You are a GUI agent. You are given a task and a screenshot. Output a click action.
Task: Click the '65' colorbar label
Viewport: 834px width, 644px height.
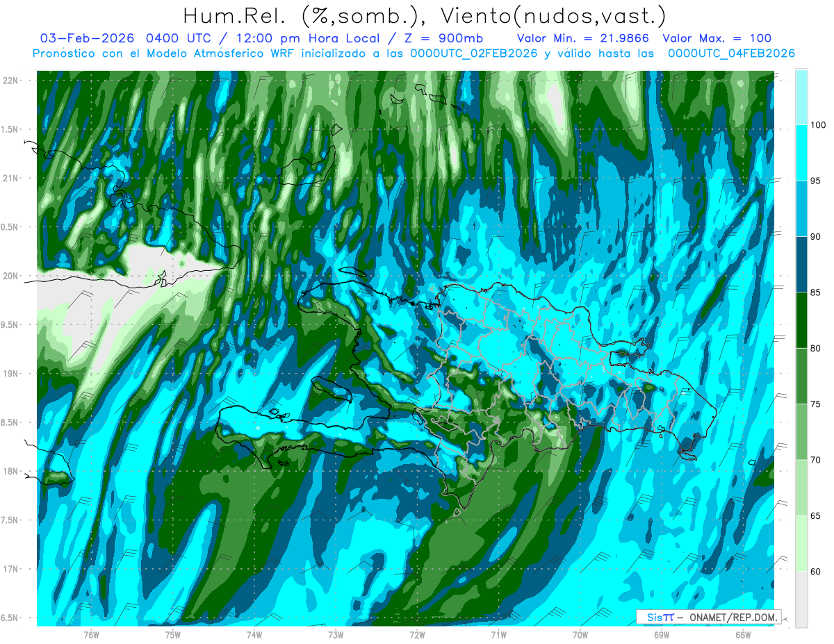[817, 515]
